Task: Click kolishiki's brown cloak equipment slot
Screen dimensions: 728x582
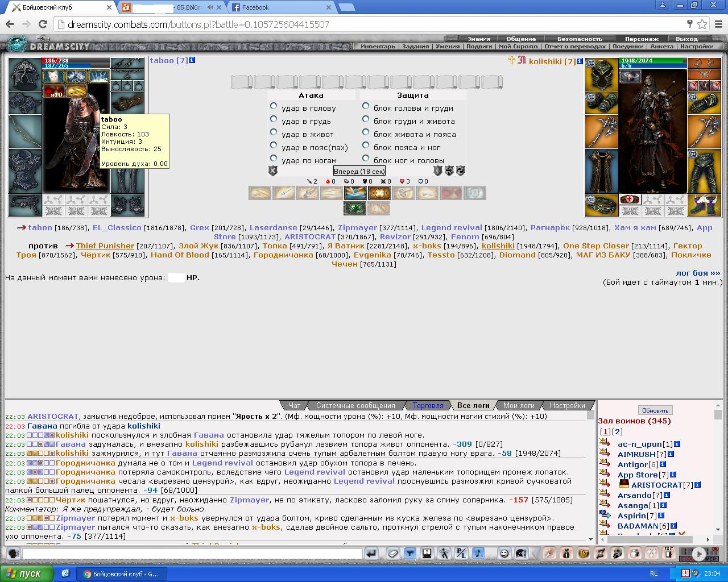Action: (x=602, y=171)
